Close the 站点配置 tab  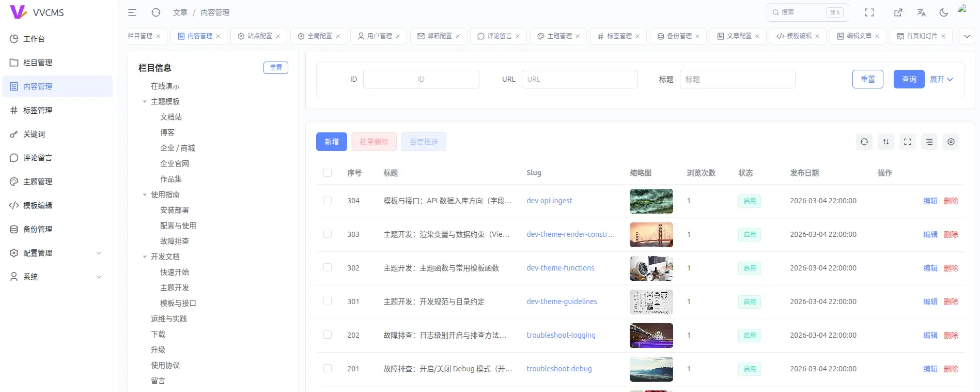click(278, 36)
